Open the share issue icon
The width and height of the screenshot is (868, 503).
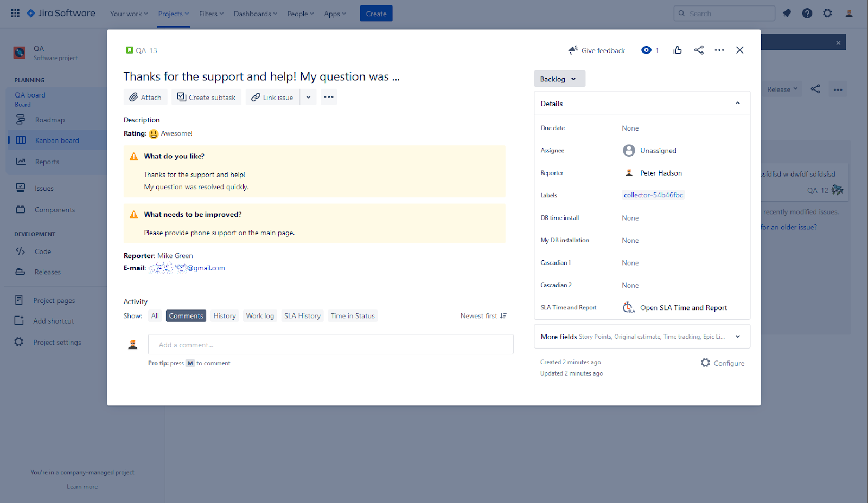click(x=699, y=50)
